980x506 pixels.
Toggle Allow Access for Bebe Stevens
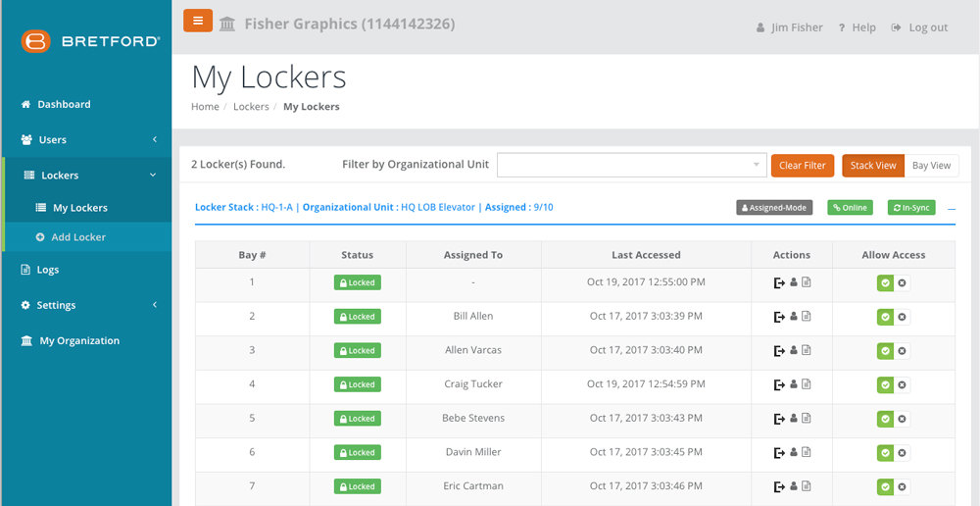point(893,419)
